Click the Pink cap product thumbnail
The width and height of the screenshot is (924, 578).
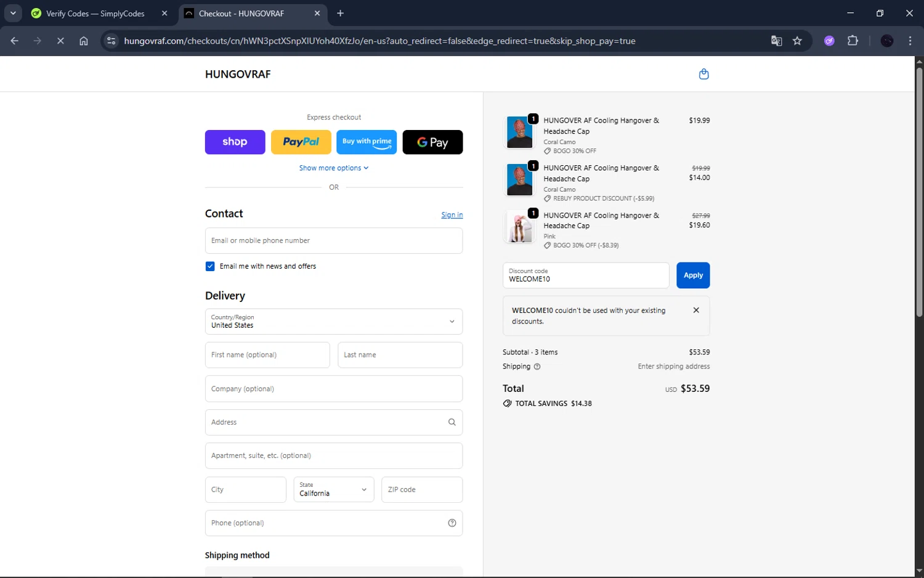519,227
